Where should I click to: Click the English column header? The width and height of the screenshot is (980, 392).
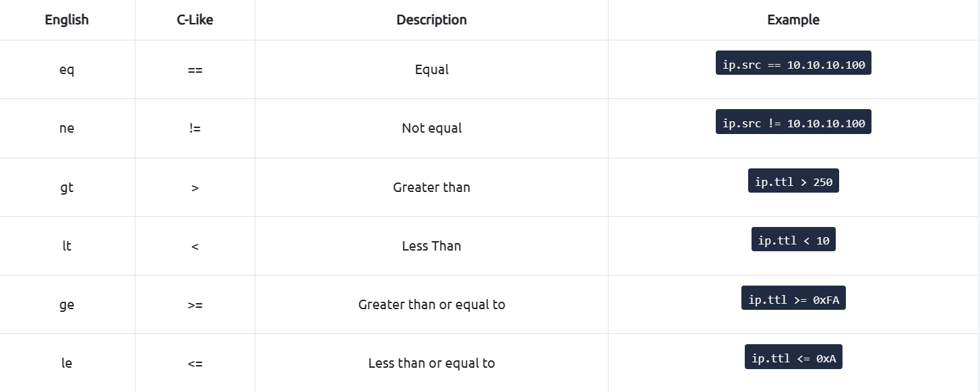(67, 20)
